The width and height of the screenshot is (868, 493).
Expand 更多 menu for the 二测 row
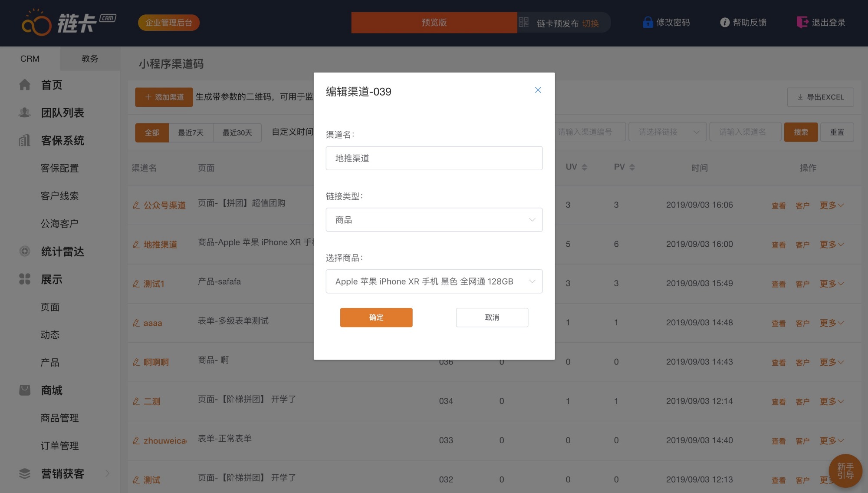(x=831, y=401)
